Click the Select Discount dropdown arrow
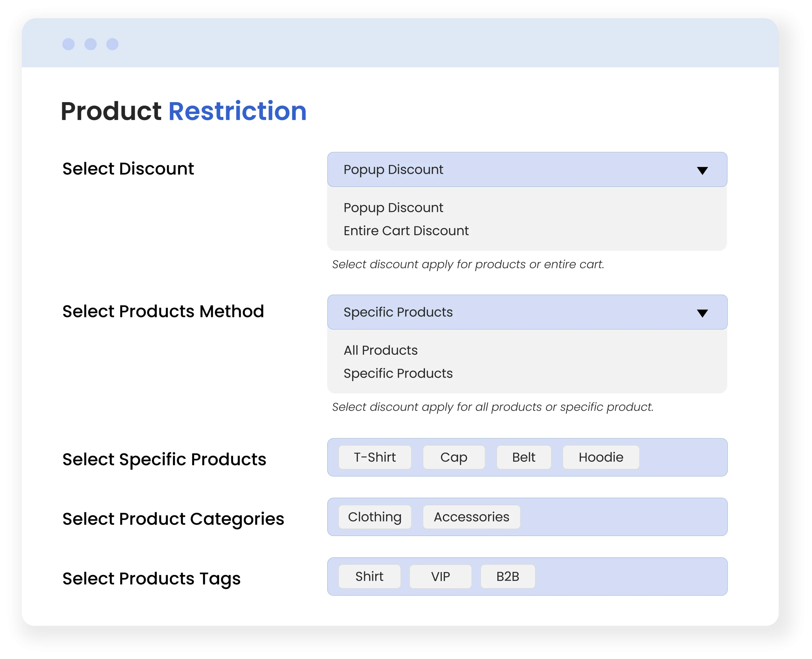Image resolution: width=812 pixels, height=659 pixels. [x=702, y=170]
